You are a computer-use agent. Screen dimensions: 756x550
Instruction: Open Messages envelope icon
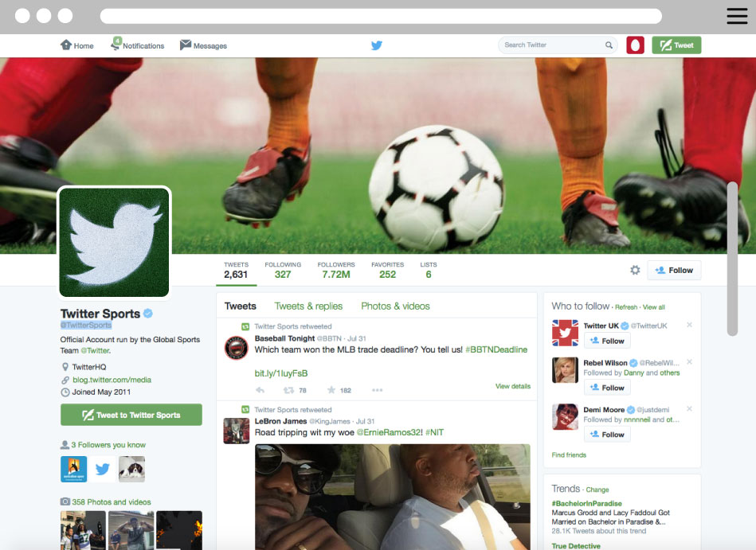(x=186, y=45)
